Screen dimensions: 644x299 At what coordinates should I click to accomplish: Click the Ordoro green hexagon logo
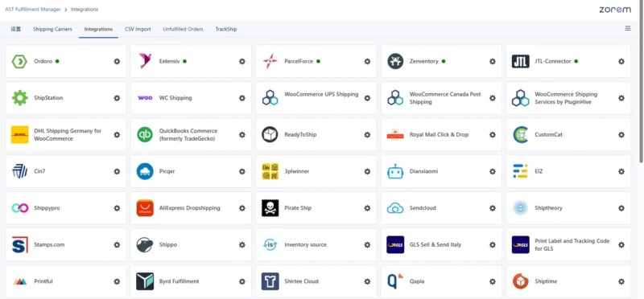coord(19,62)
